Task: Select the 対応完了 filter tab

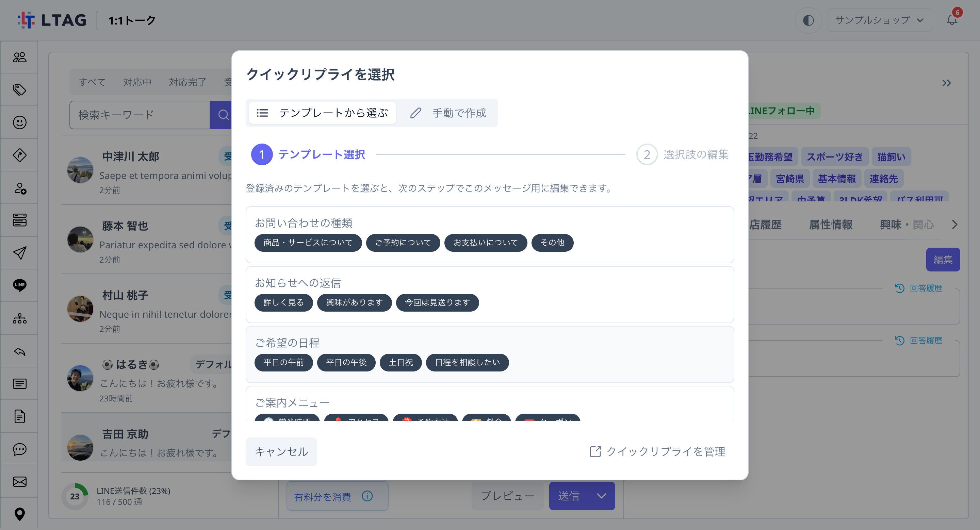Action: click(187, 82)
